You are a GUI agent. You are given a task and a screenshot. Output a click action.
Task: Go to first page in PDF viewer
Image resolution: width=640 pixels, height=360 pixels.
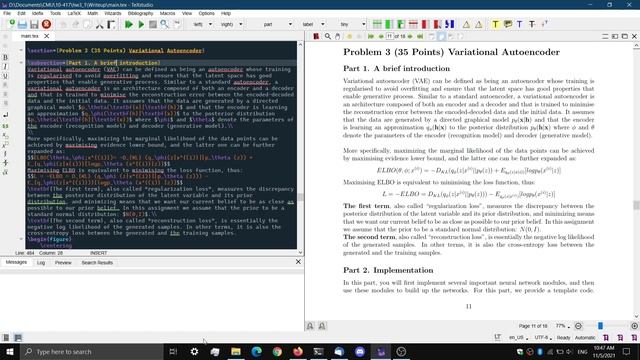[371, 36]
